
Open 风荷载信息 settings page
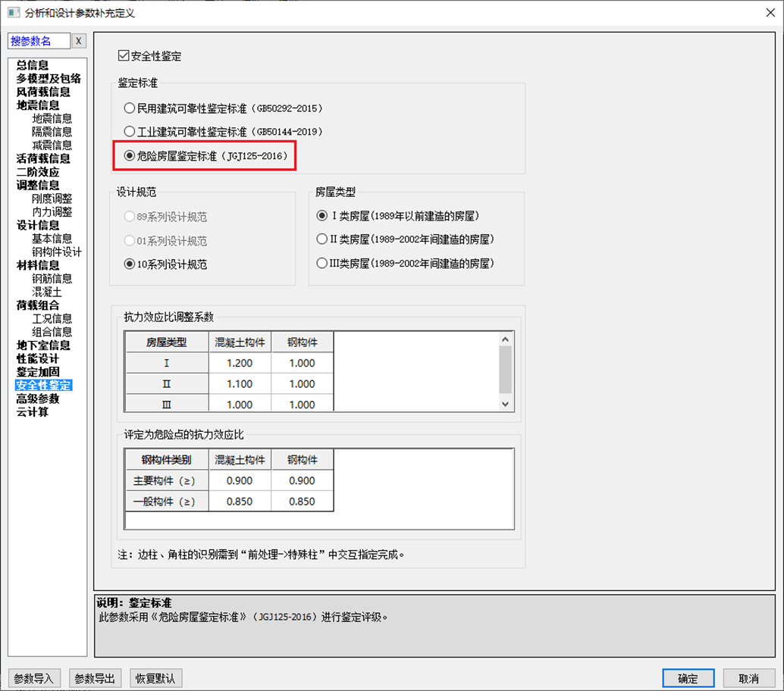click(x=37, y=92)
